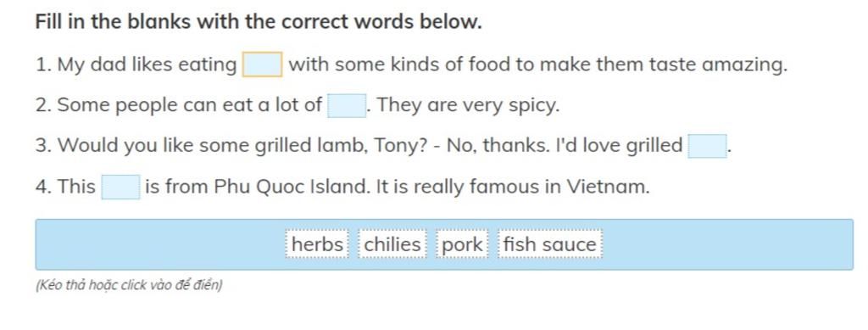Screen dimensions: 868x330
Task: Choose the "fish sauce" word chip
Action: point(549,244)
